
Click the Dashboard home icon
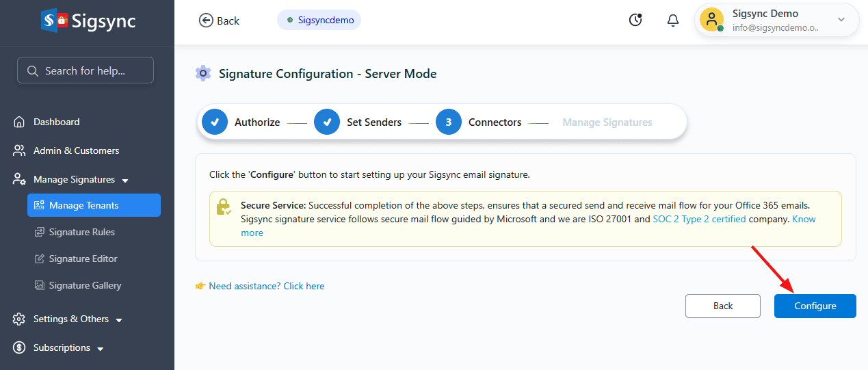[x=19, y=122]
